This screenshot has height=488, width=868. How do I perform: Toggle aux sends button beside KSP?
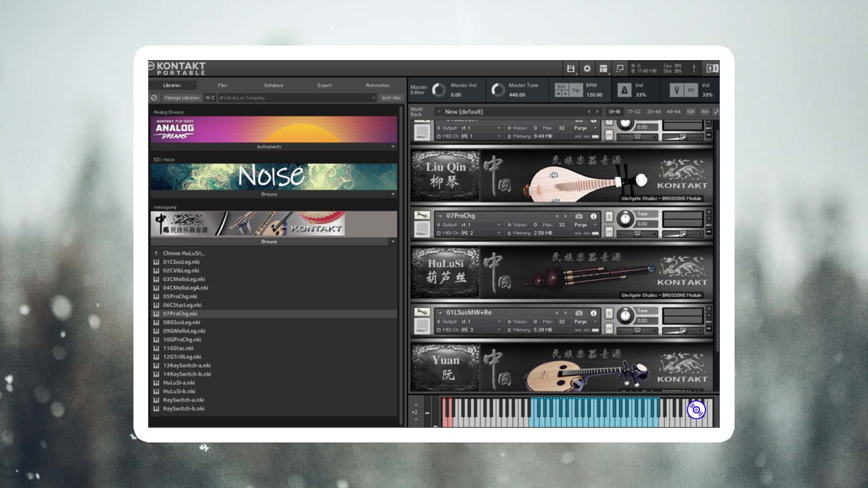click(x=705, y=112)
